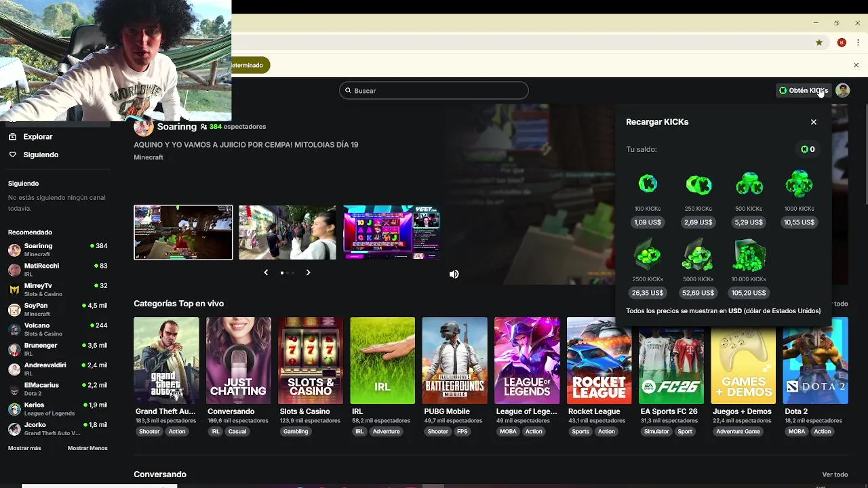This screenshot has height=488, width=868.
Task: Open Kerios recommended channel
Action: pyautogui.click(x=58, y=409)
